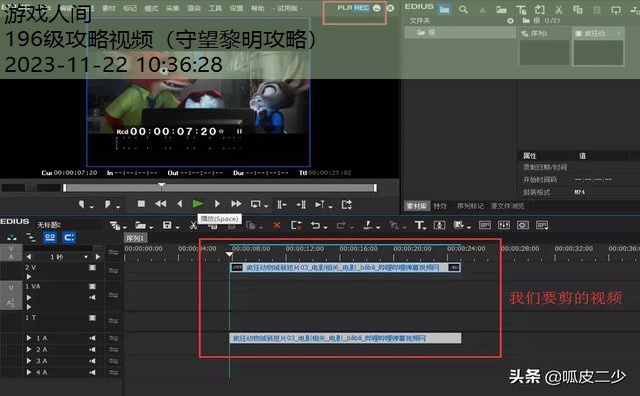Expand the 3 A audio track

pos(29,361)
